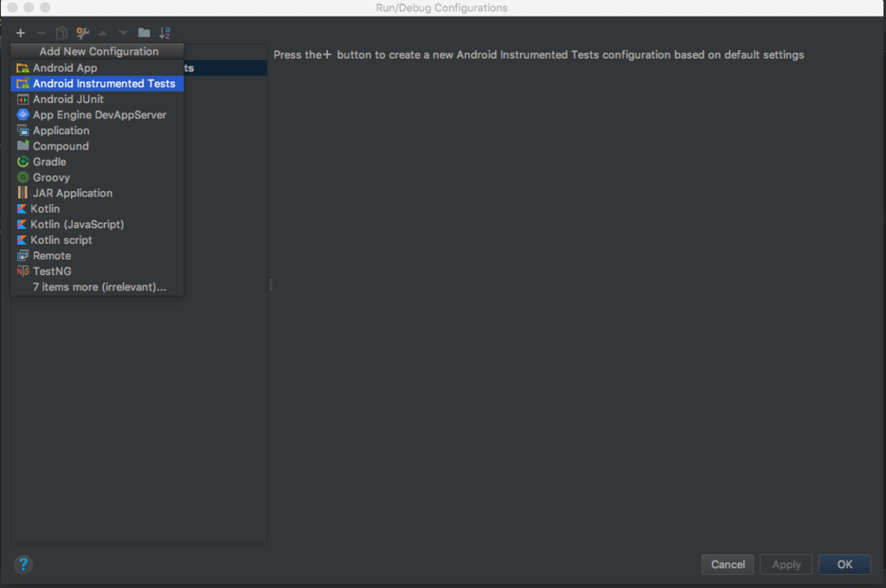Click the Move Down arrow icon
This screenshot has width=886, height=588.
coord(123,33)
